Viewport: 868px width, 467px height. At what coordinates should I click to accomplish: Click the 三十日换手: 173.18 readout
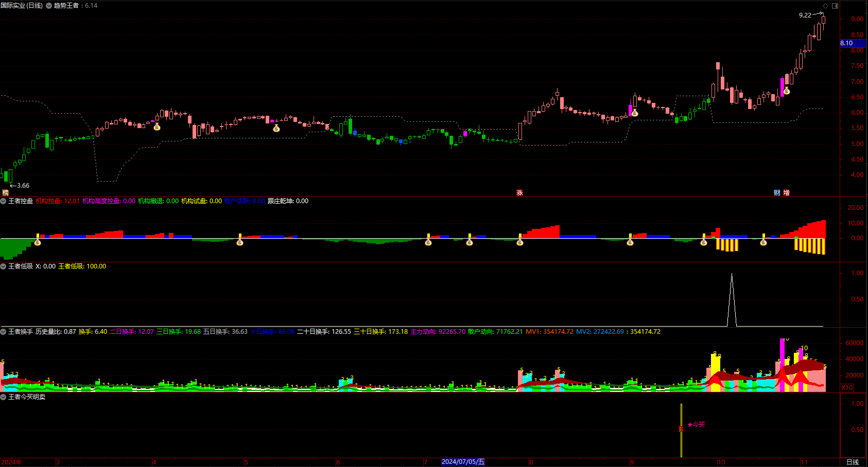click(x=380, y=332)
